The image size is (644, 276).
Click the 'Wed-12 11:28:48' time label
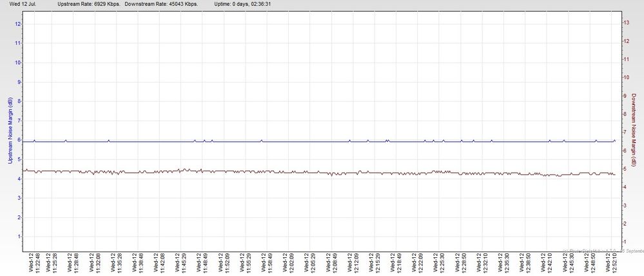[73, 263]
